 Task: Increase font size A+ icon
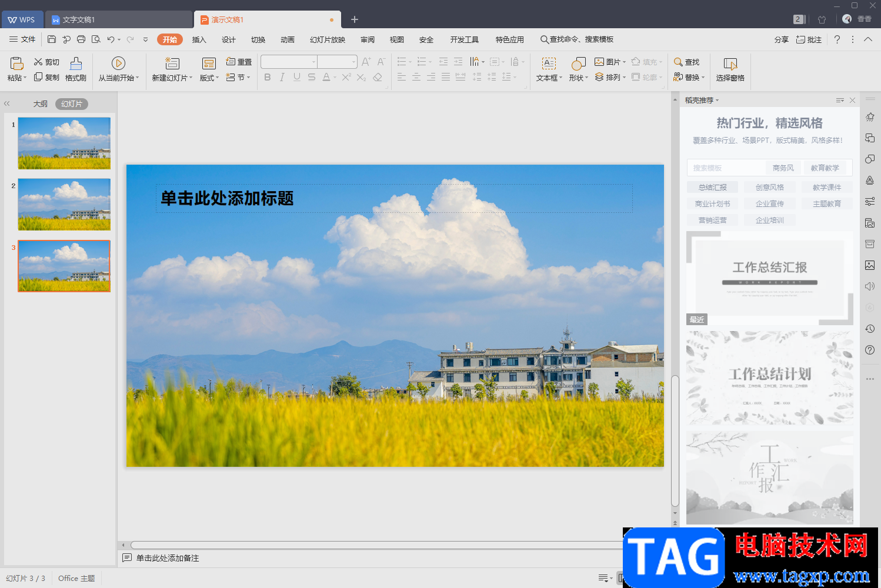click(x=366, y=62)
